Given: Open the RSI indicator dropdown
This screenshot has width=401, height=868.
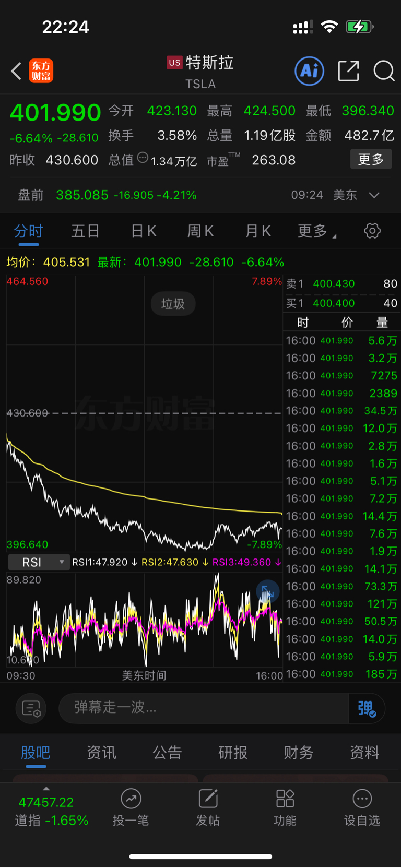Looking at the screenshot, I should pyautogui.click(x=39, y=562).
